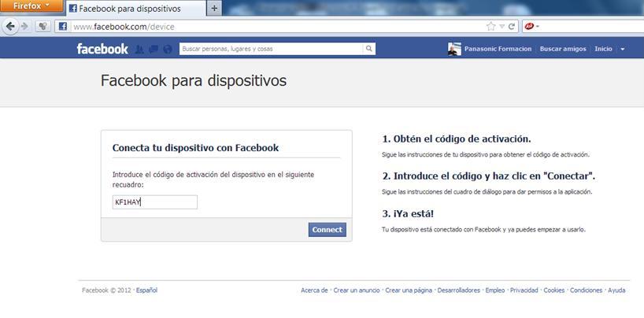The width and height of the screenshot is (644, 318).
Task: Click the browser forward arrow button
Action: pos(24,27)
